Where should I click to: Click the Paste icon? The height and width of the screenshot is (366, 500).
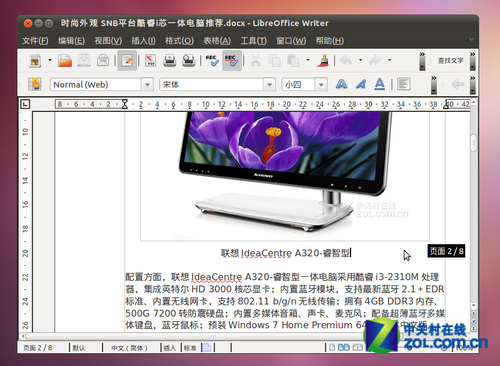[x=293, y=61]
